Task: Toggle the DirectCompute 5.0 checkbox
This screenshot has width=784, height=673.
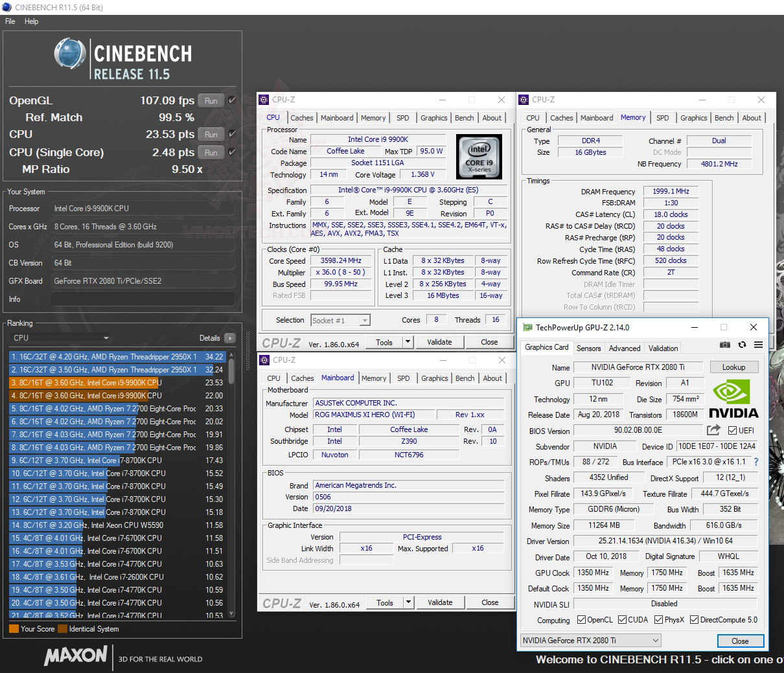Action: pos(694,620)
